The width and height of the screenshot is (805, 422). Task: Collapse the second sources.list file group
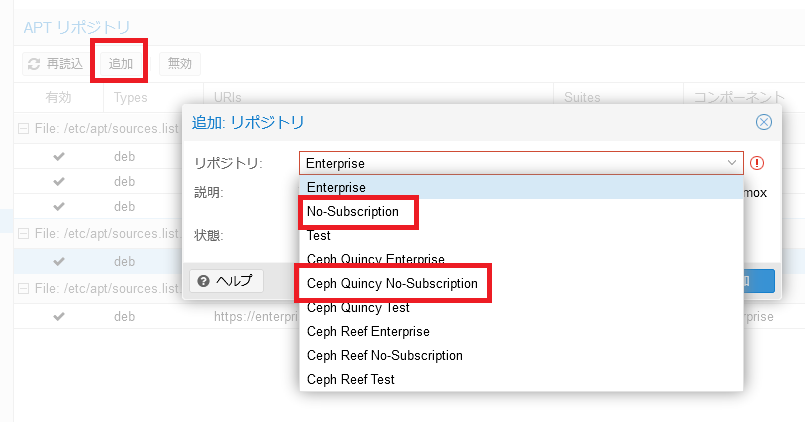[23, 234]
